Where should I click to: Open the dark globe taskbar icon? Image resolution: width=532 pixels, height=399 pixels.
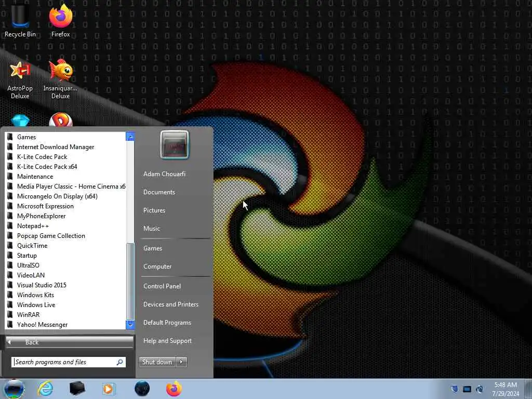142,389
